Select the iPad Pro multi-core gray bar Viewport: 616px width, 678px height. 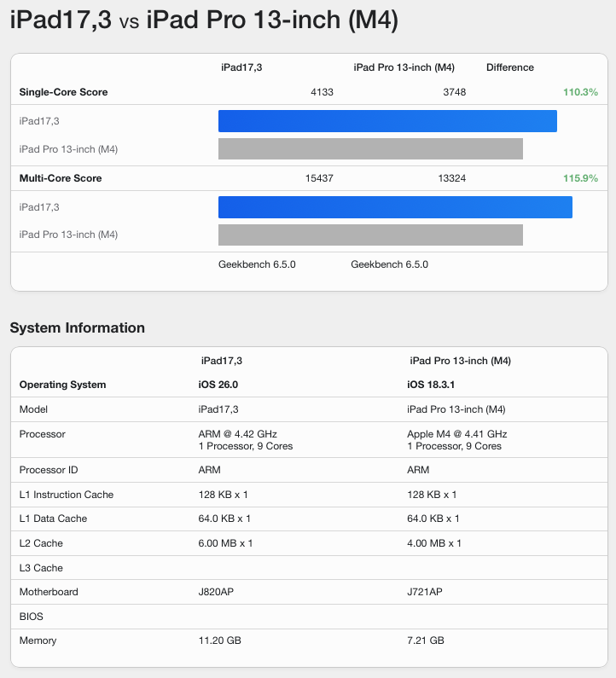[x=370, y=235]
